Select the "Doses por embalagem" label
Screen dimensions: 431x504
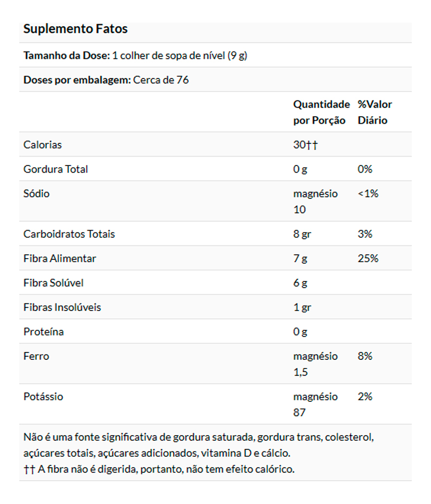tap(77, 80)
